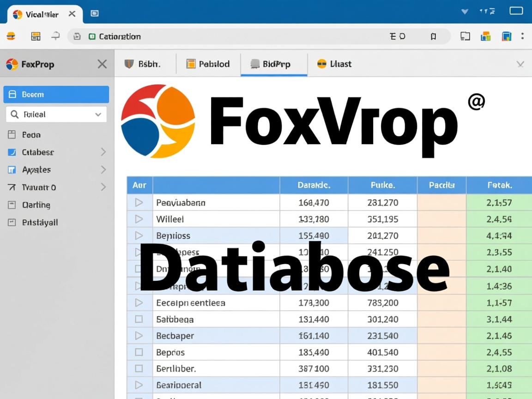The image size is (532, 399).
Task: Check the box next to Bepros row
Action: [x=139, y=352]
